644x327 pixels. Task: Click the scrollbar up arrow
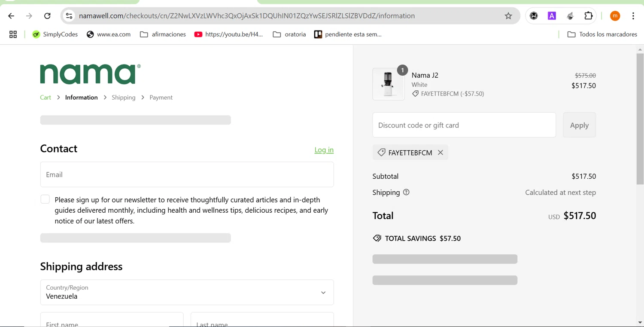point(640,49)
